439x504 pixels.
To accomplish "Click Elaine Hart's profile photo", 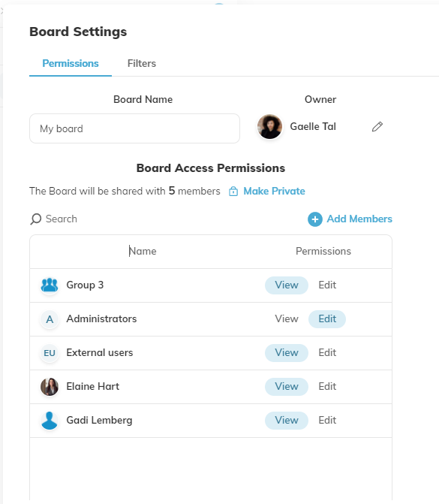I will 50,387.
